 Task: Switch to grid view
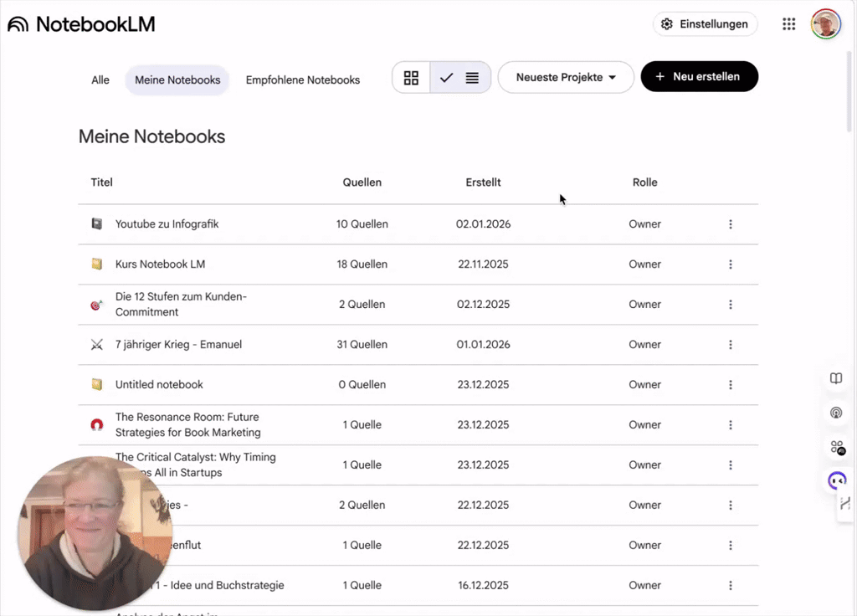pyautogui.click(x=411, y=78)
